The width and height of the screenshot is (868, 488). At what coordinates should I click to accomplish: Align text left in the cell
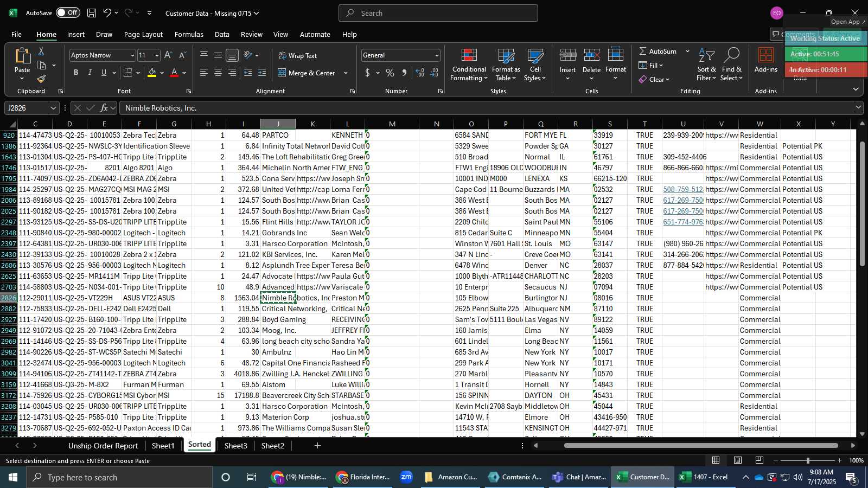tap(204, 73)
